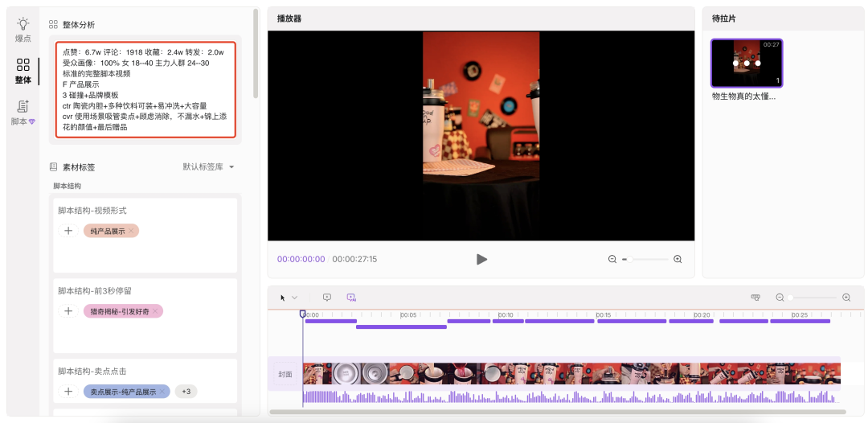Click the 封面 cover button
The image size is (868, 423).
coord(285,374)
